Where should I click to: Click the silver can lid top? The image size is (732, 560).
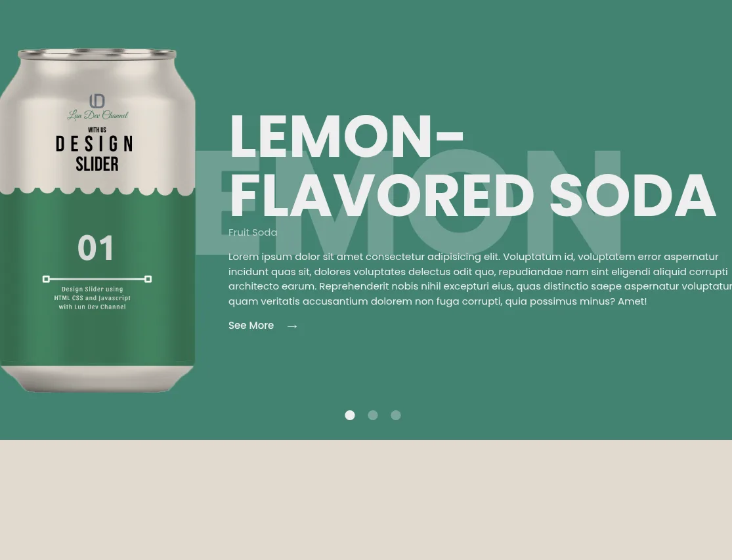pyautogui.click(x=97, y=54)
